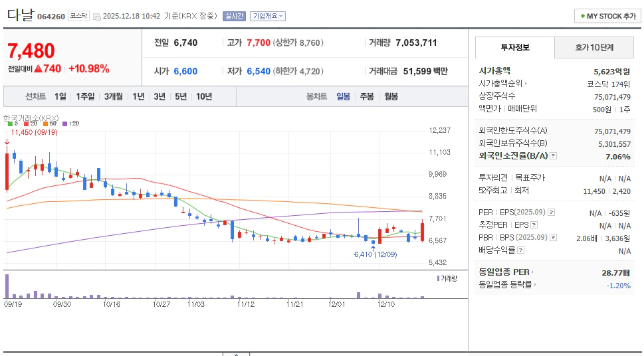Click the 외국인보유주식수 value 5,301,557

coord(615,144)
